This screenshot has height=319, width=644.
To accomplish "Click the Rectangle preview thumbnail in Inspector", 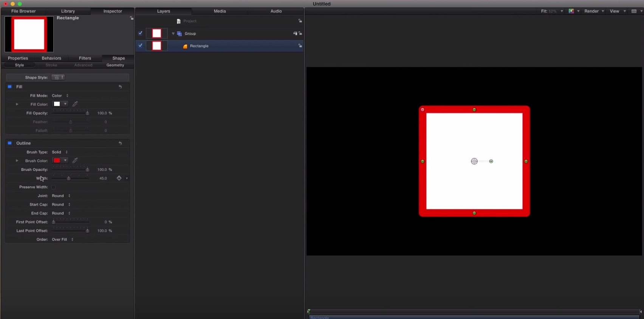I will [x=29, y=34].
